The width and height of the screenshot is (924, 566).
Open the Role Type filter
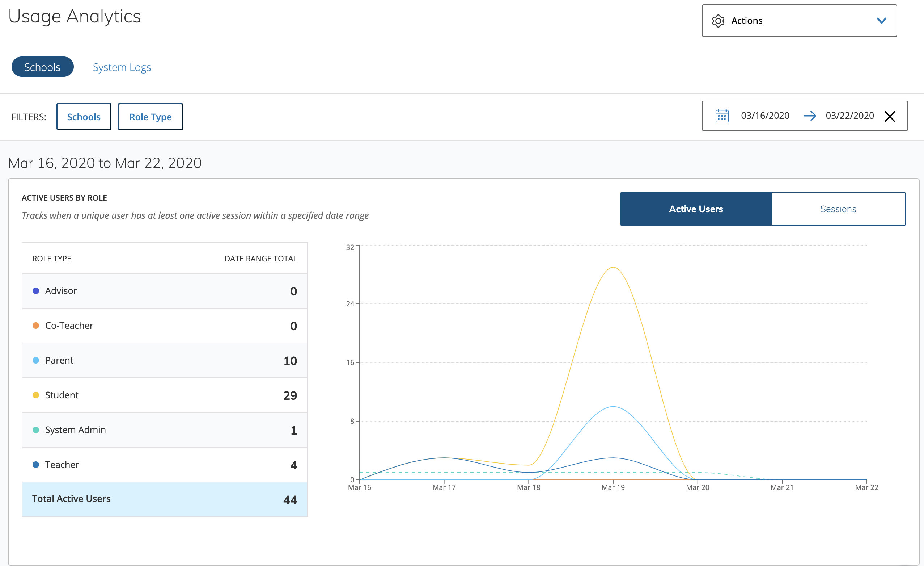pos(151,117)
